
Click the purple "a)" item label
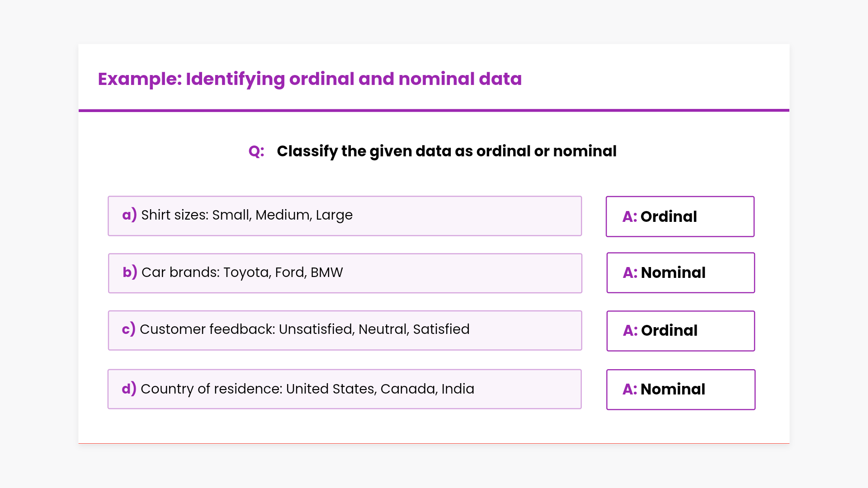point(129,215)
